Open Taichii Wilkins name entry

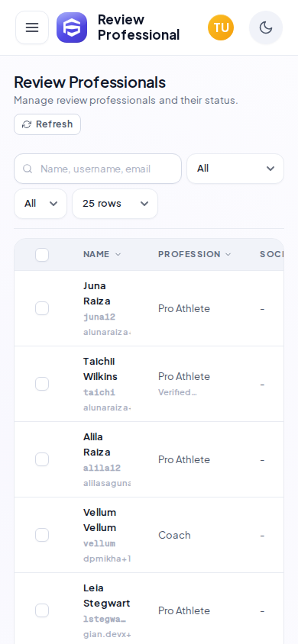[x=100, y=369]
